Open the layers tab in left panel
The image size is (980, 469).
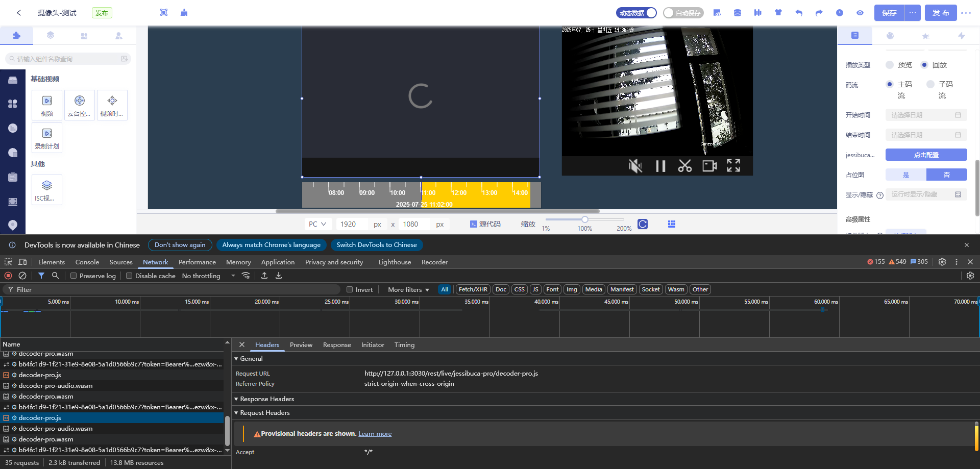click(x=51, y=36)
